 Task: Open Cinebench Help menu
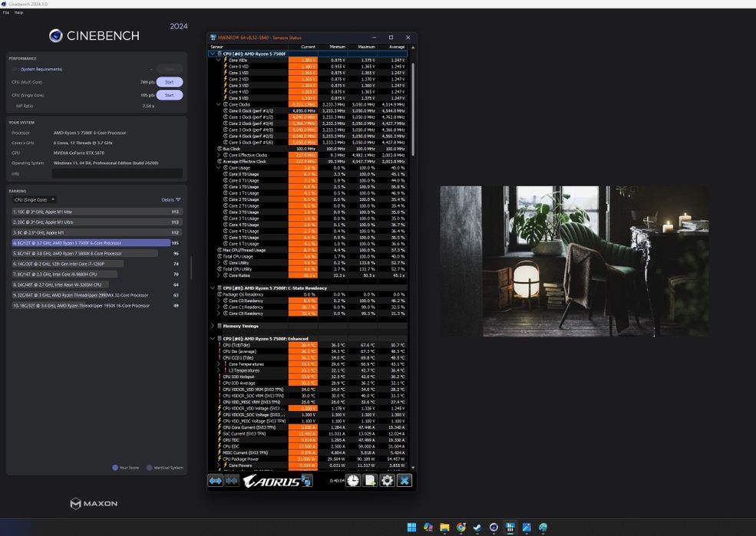click(x=18, y=12)
